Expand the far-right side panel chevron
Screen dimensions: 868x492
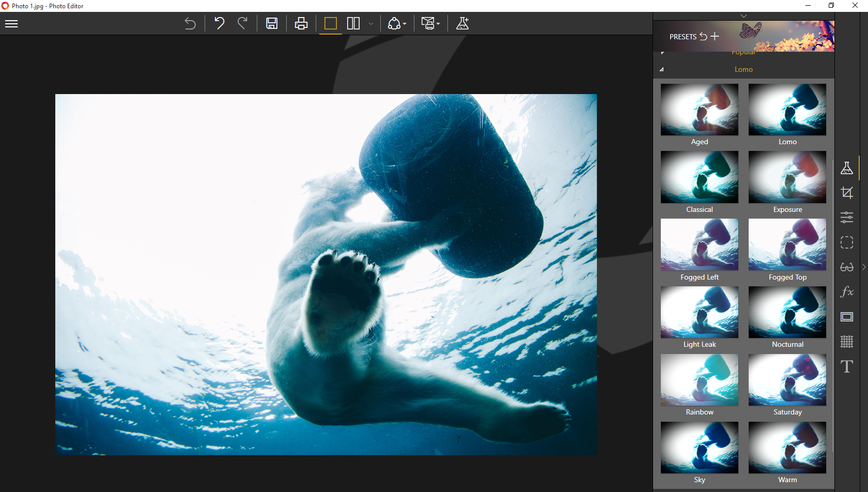click(864, 267)
